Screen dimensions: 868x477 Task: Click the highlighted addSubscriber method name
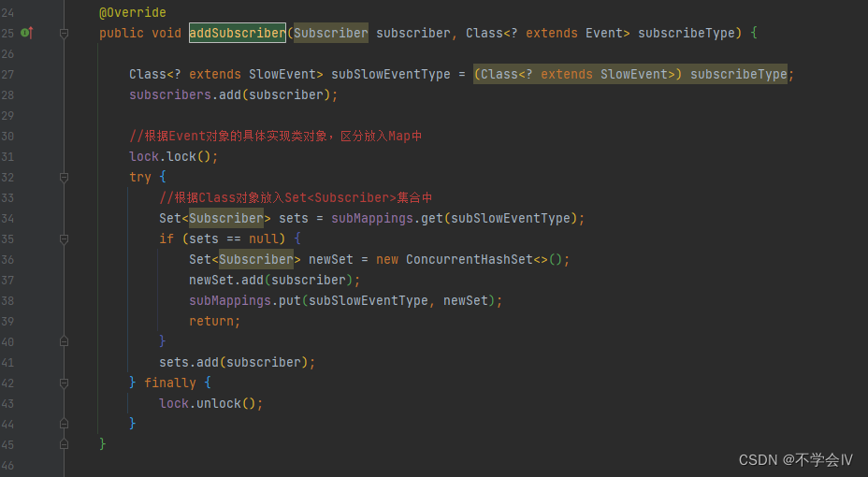click(238, 33)
